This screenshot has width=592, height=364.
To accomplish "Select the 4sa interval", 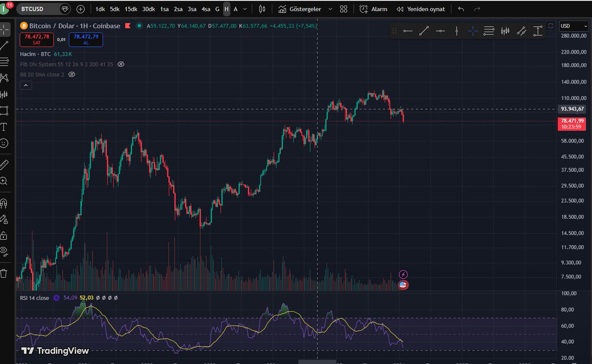I will click(206, 9).
